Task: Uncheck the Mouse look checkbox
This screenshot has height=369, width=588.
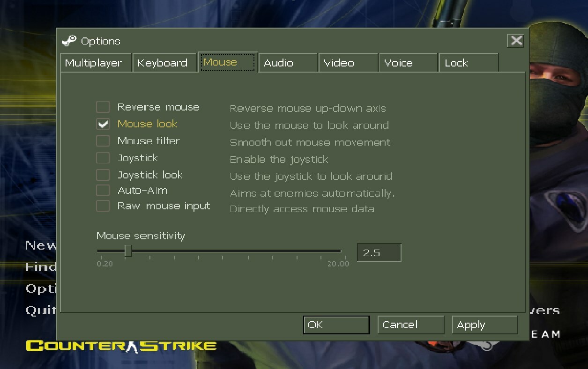Action: tap(103, 124)
